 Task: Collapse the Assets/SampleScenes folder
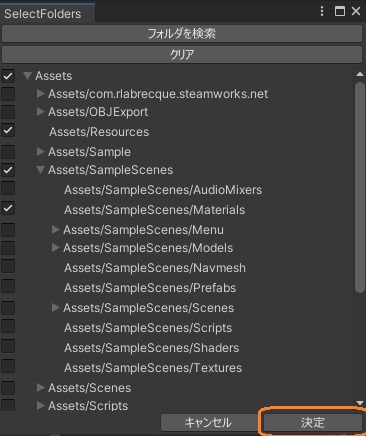tap(40, 170)
